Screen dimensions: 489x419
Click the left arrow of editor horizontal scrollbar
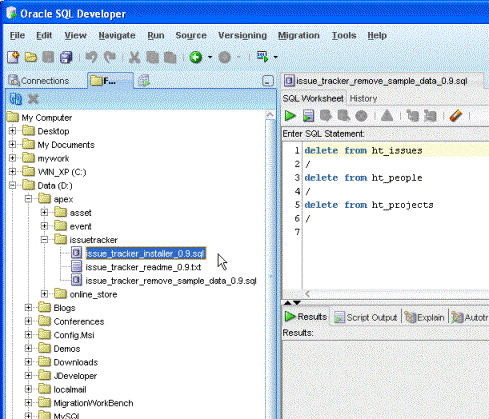click(308, 294)
